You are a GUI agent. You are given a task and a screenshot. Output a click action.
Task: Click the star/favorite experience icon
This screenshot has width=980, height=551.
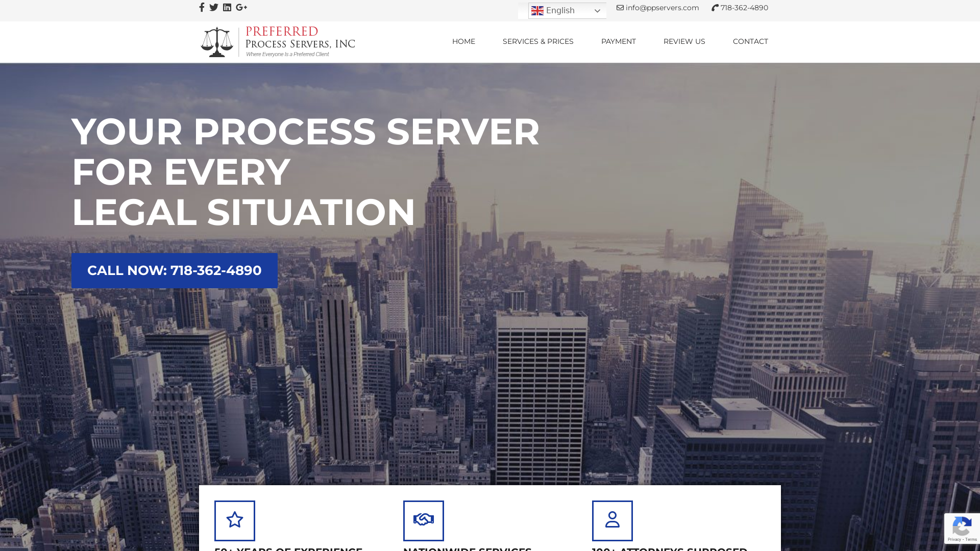click(x=234, y=520)
